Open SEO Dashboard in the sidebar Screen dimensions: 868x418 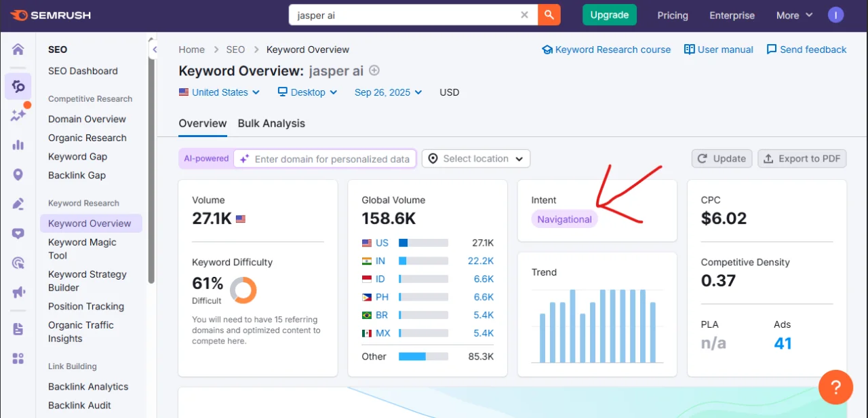click(x=83, y=71)
